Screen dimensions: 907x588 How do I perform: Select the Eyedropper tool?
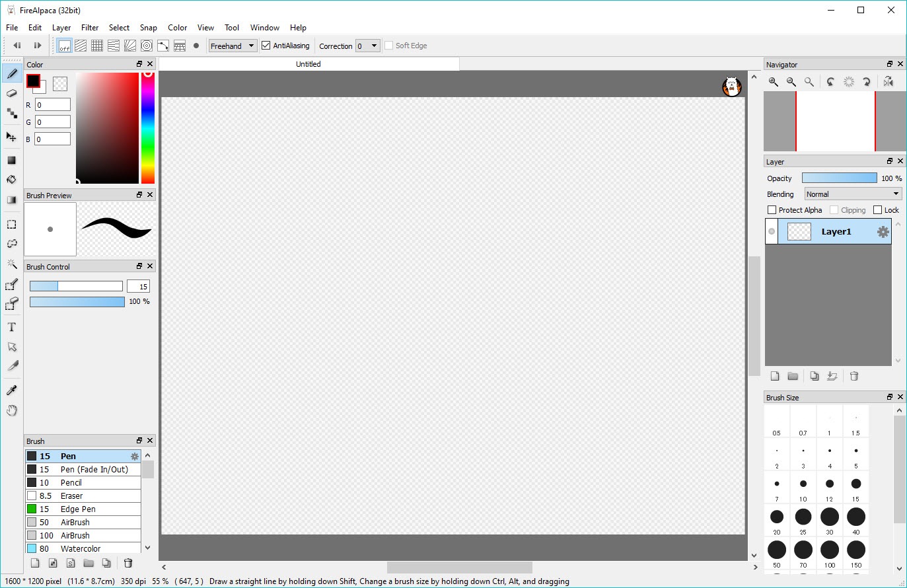[x=11, y=390]
